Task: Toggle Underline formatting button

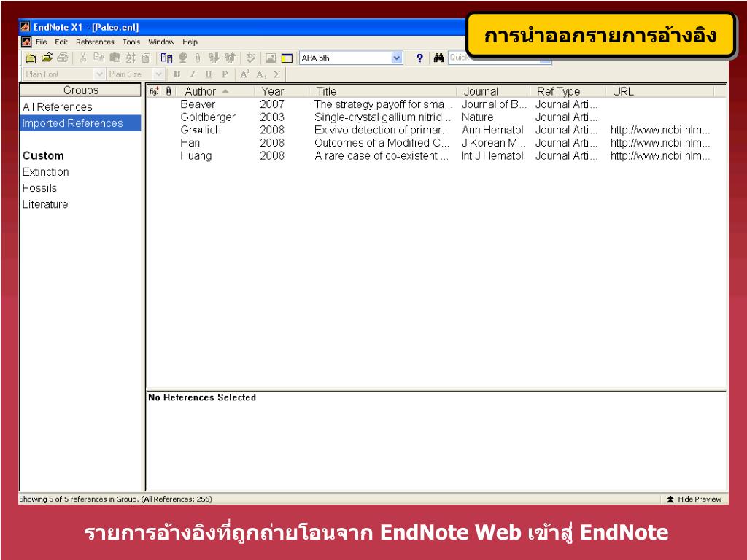Action: (209, 74)
